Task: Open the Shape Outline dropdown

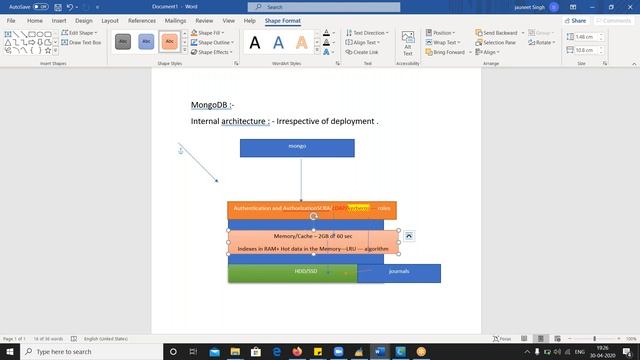Action: pyautogui.click(x=212, y=42)
